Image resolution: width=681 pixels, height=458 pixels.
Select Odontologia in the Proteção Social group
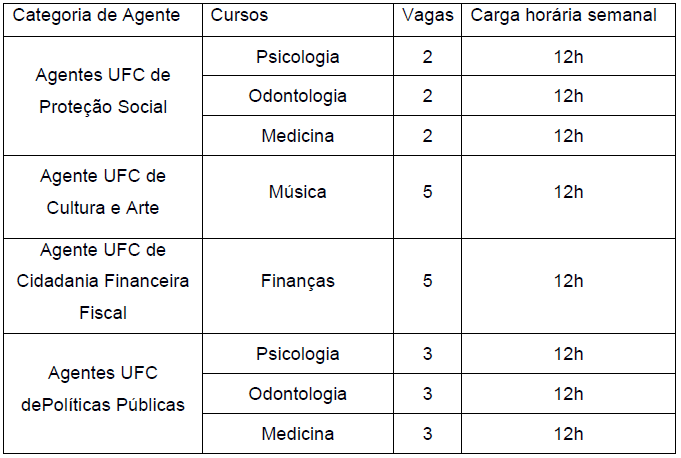coord(298,96)
